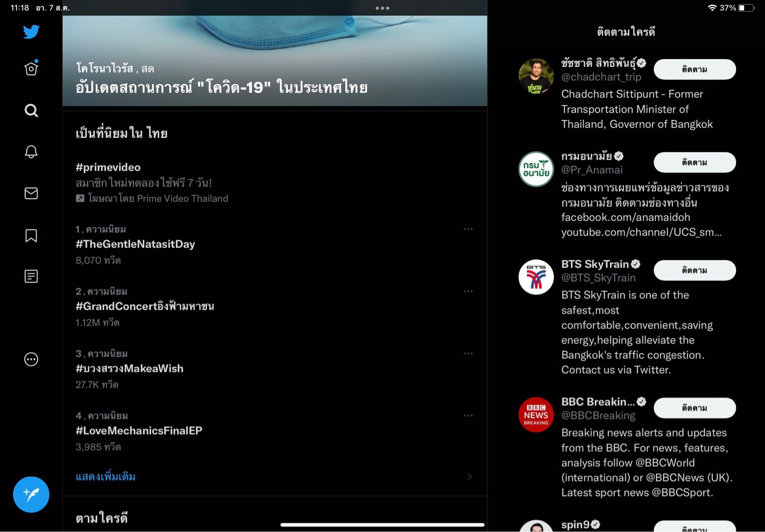Tap the เป็นที่นิยมใน ไทย heading

point(121,133)
